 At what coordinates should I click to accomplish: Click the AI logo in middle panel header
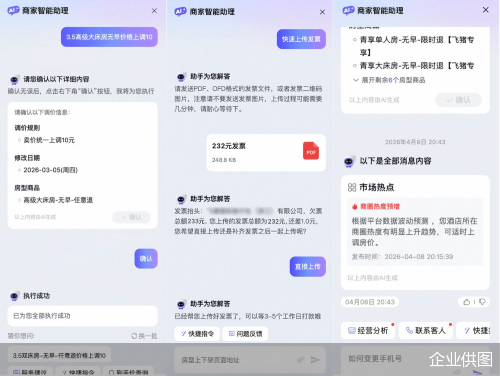(180, 12)
